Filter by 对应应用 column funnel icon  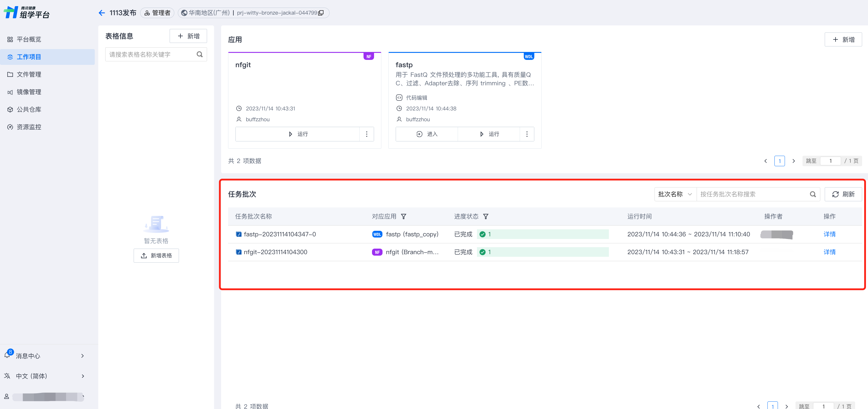(403, 216)
